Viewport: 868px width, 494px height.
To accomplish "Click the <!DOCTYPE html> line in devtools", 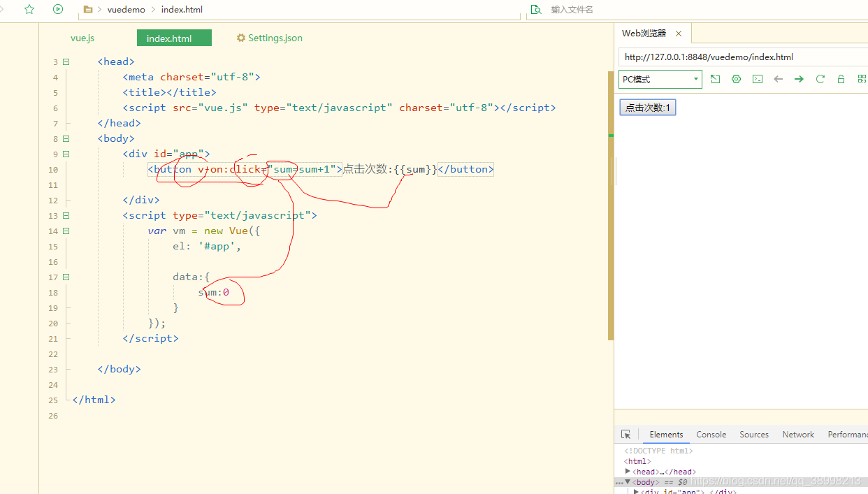I will [x=658, y=451].
